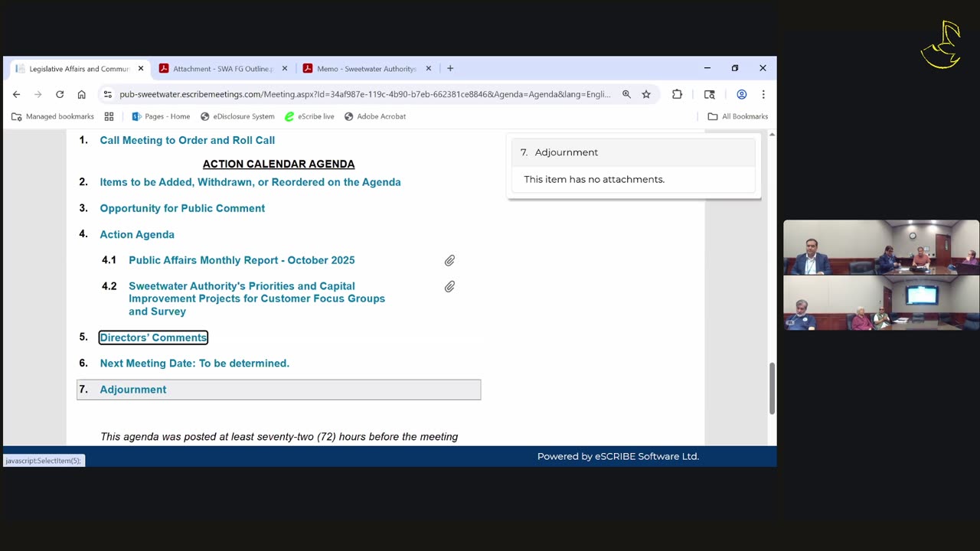Open the tab search icon beside Extensions

[x=710, y=94]
